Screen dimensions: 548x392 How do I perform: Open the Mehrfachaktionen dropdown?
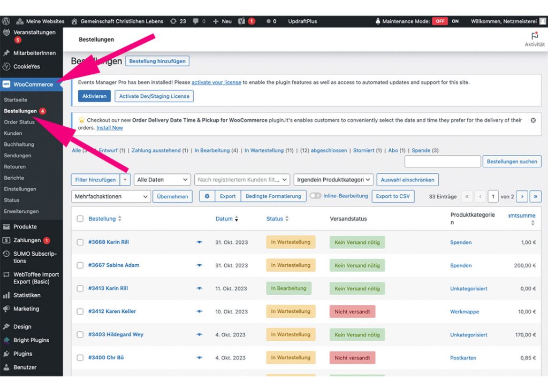pos(111,196)
